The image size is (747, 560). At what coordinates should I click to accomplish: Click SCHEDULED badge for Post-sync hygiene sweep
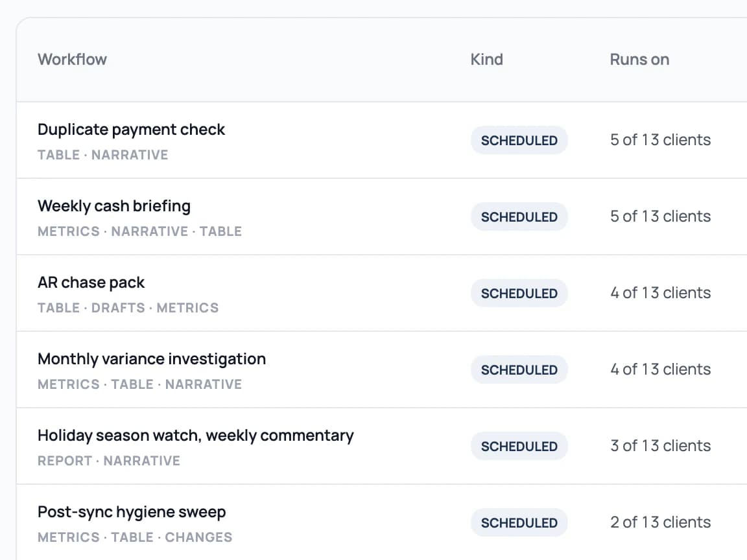(x=519, y=523)
